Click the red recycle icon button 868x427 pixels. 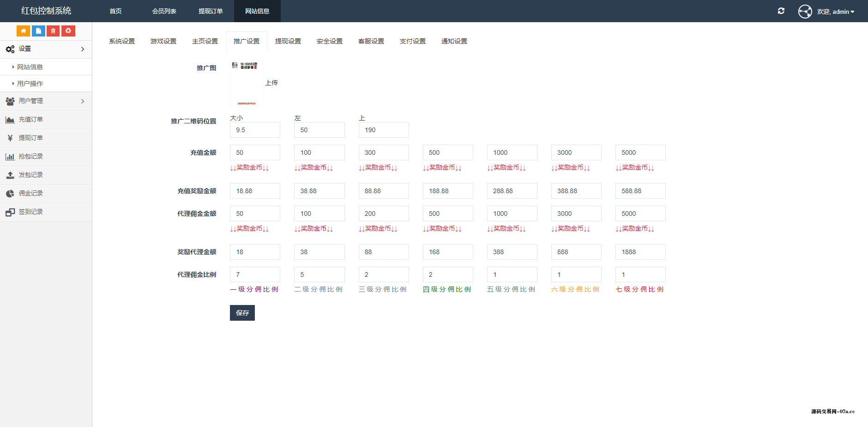coord(68,31)
